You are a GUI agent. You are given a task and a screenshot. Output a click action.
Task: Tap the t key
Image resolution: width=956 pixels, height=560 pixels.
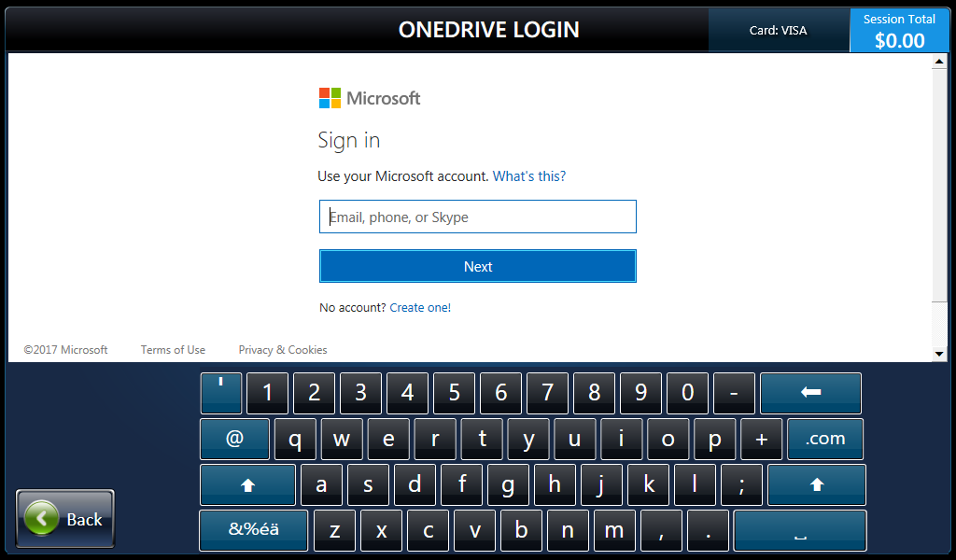[482, 439]
